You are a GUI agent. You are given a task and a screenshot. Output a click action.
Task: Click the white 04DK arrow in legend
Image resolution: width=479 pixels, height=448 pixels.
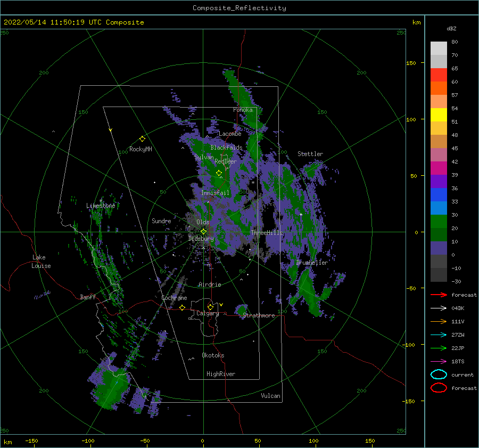point(439,308)
